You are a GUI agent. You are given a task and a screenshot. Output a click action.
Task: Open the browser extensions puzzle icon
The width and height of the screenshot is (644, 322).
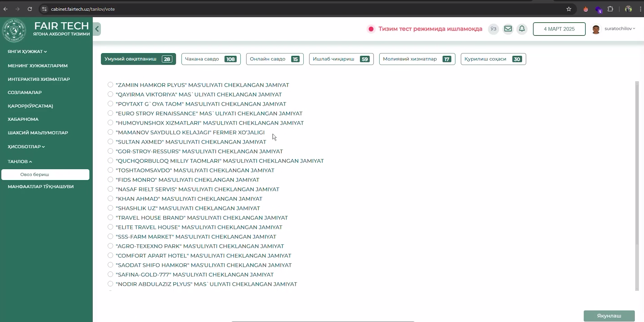point(610,9)
